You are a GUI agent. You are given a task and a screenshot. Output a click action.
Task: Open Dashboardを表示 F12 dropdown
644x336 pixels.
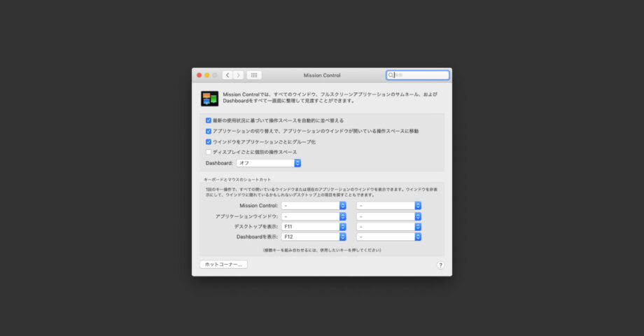click(314, 237)
